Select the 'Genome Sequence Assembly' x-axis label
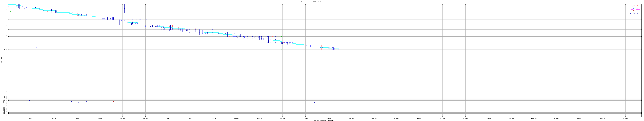This screenshot has height=121, width=644. (325, 120)
